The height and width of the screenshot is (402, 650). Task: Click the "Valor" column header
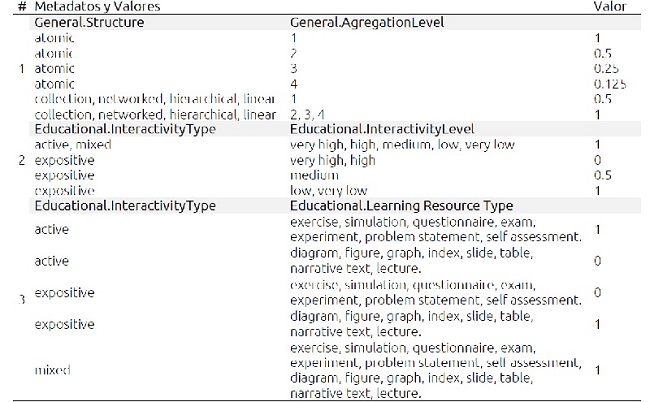pos(610,7)
